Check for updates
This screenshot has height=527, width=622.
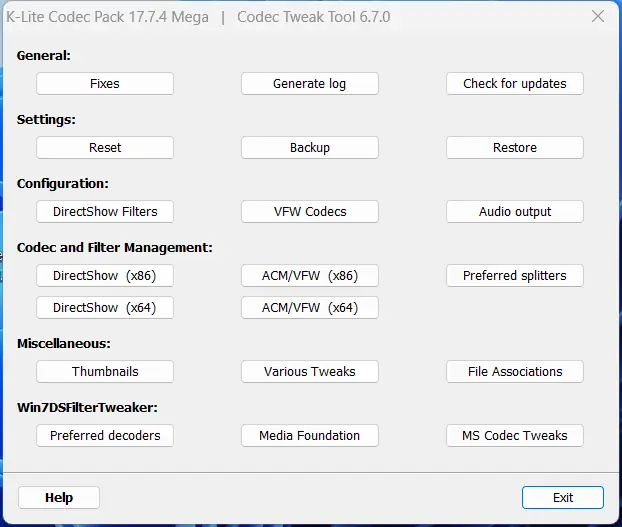[515, 84]
